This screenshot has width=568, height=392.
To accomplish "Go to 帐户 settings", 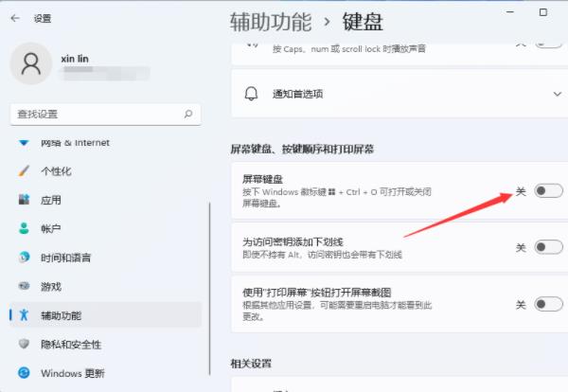I will [x=105, y=228].
